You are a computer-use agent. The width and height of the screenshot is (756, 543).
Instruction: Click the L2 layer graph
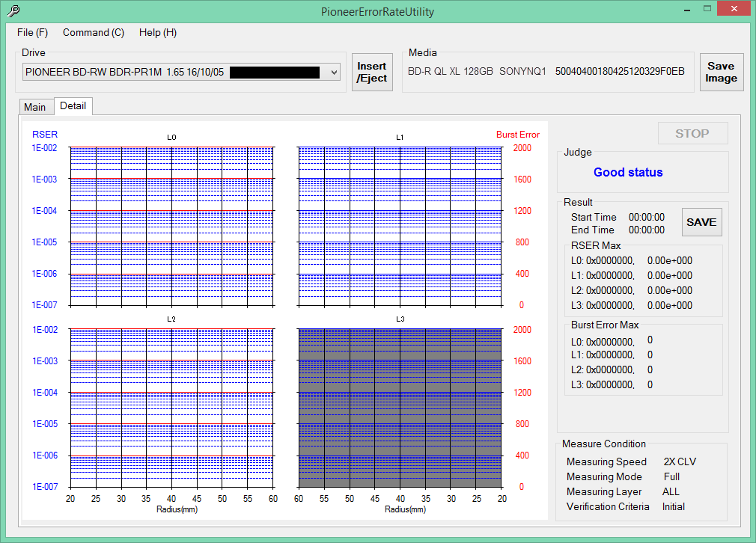click(x=171, y=408)
